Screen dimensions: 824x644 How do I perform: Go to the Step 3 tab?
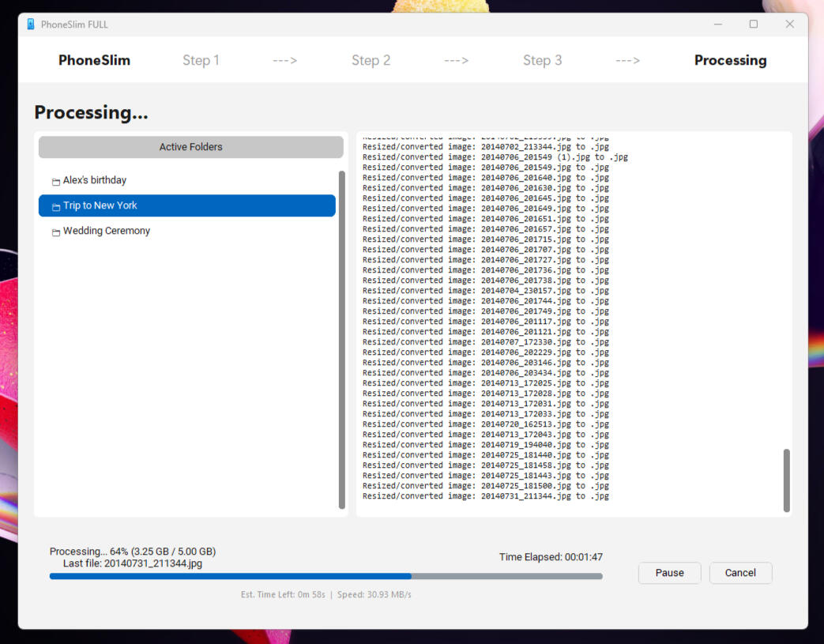[542, 61]
